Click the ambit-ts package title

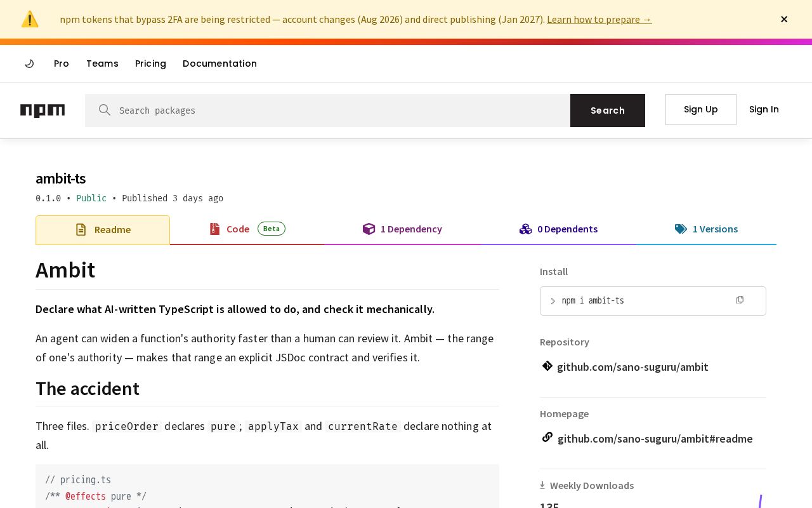(x=60, y=178)
